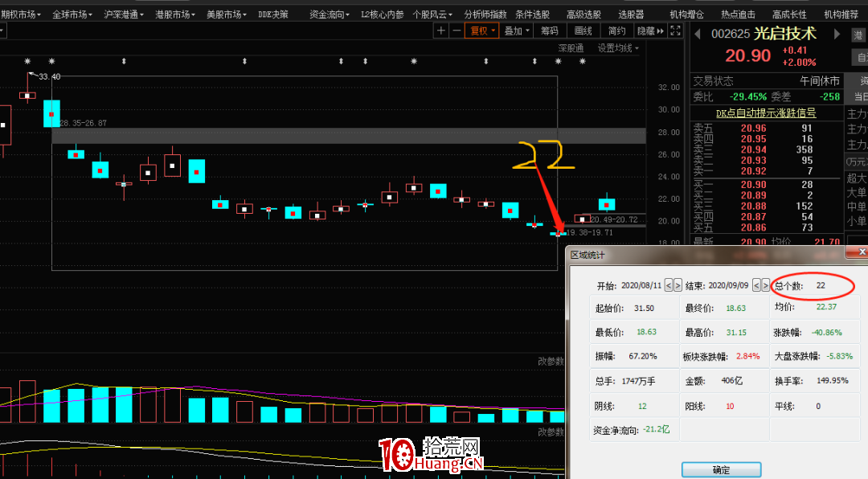This screenshot has height=479, width=868.
Task: Open the 筹码 chip distribution view
Action: click(x=550, y=31)
